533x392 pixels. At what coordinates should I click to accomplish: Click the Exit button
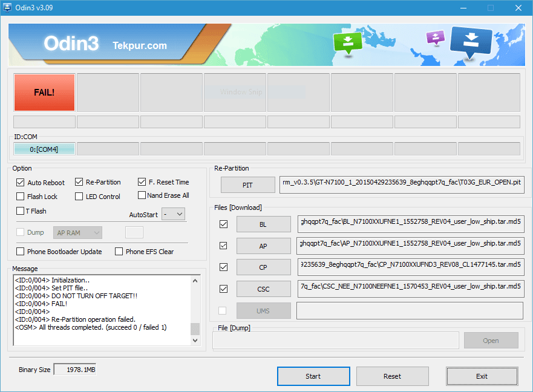point(482,376)
